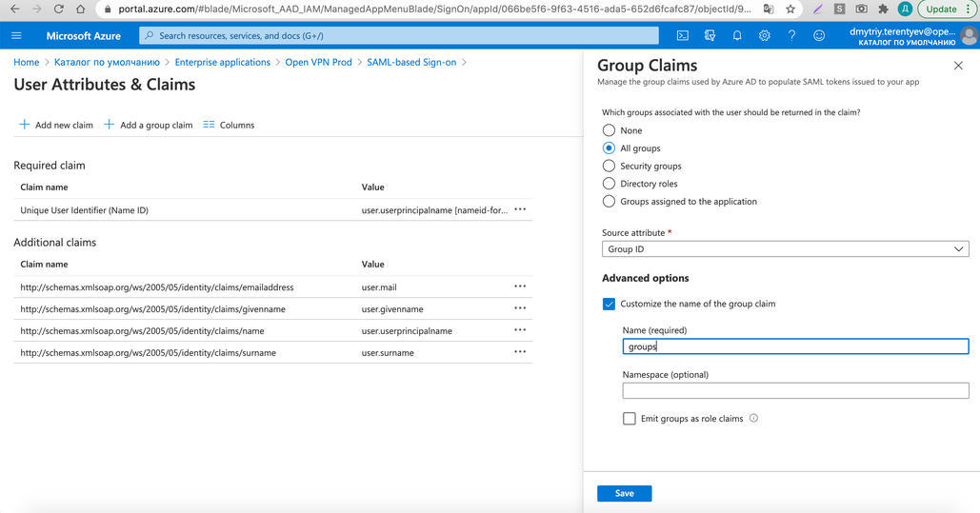Click the camera extension icon in browser toolbar
The width and height of the screenshot is (980, 513).
861,9
